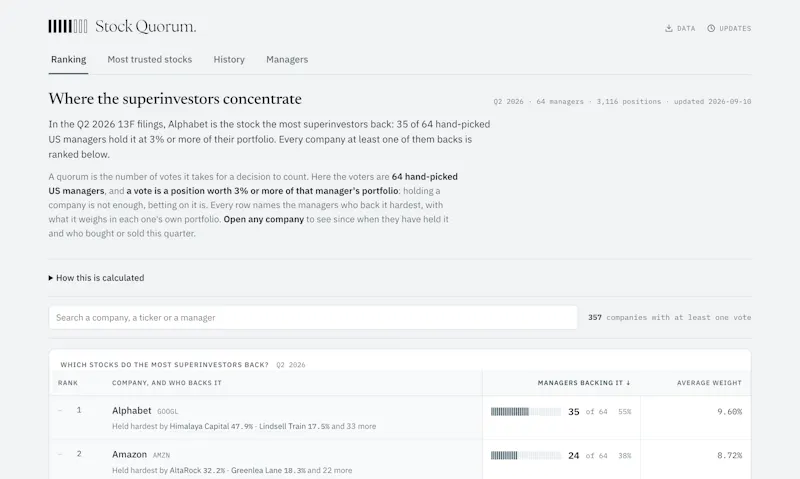Image resolution: width=800 pixels, height=479 pixels.
Task: Click Amazon's managers backing progress bar
Action: [x=526, y=456]
